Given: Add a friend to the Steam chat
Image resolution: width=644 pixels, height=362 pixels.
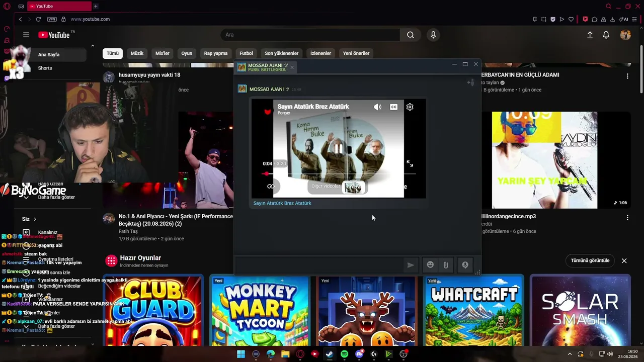Looking at the screenshot, I should coord(470,82).
